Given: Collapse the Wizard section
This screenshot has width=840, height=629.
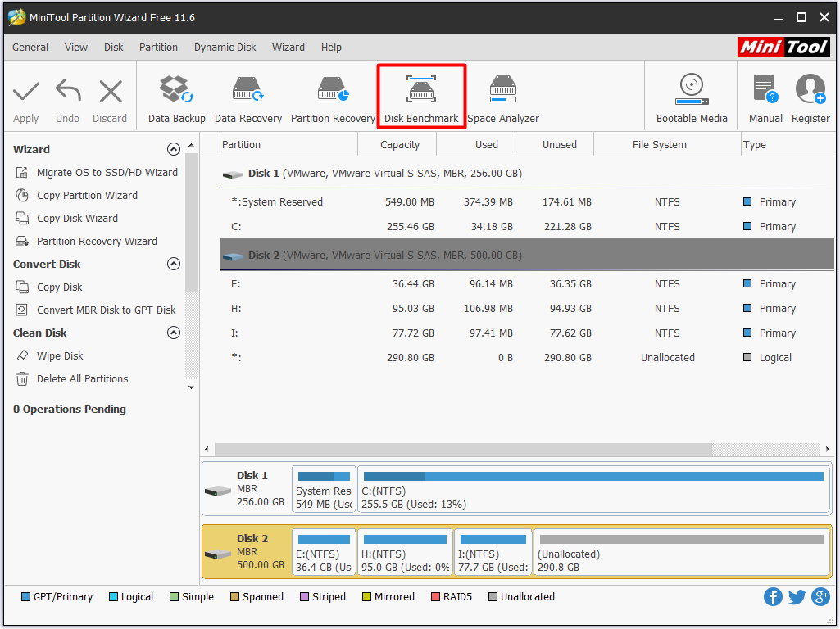Looking at the screenshot, I should pyautogui.click(x=173, y=149).
